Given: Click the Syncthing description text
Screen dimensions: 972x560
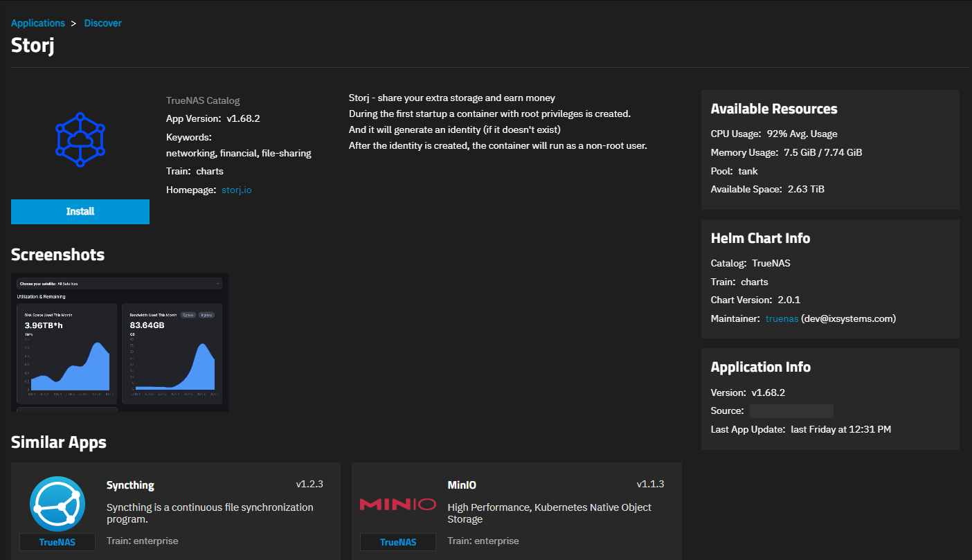Looking at the screenshot, I should coord(210,513).
